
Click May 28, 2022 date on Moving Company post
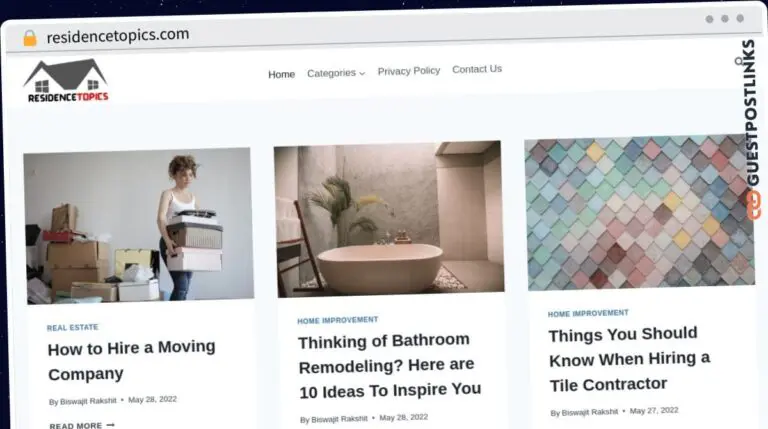(152, 400)
